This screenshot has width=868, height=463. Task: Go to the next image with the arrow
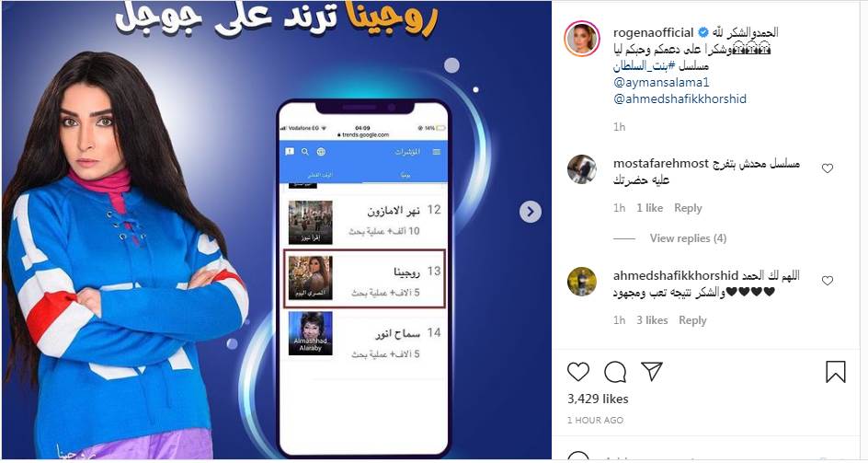click(x=530, y=212)
